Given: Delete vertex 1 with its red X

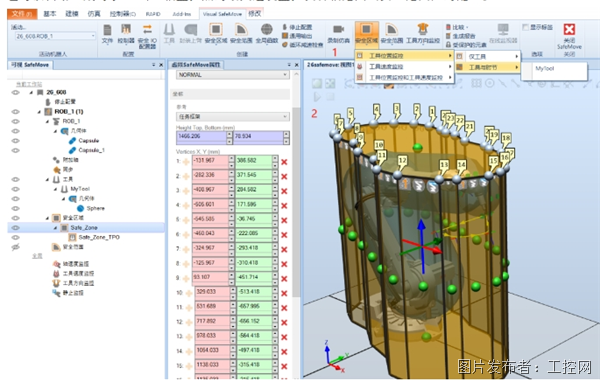Looking at the screenshot, I should click(284, 162).
